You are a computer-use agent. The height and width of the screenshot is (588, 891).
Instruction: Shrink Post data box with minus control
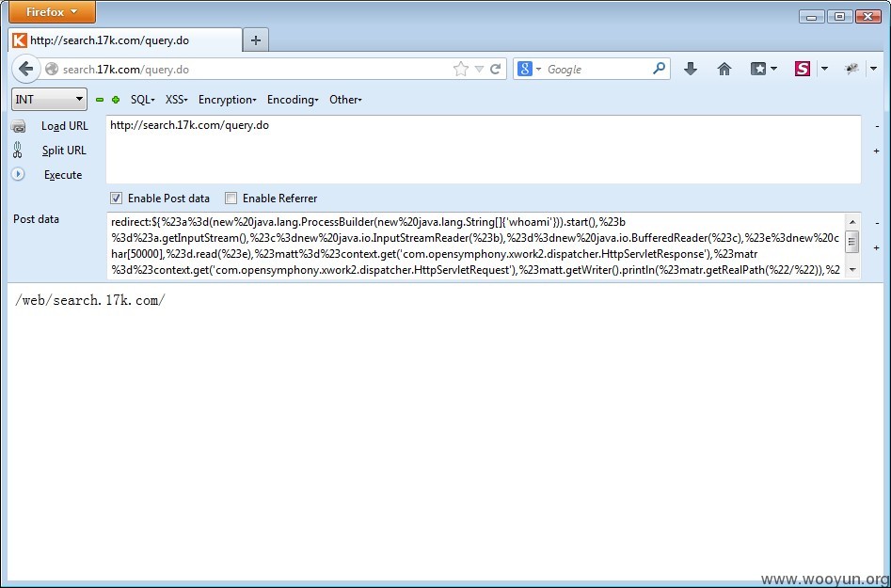[x=878, y=223]
